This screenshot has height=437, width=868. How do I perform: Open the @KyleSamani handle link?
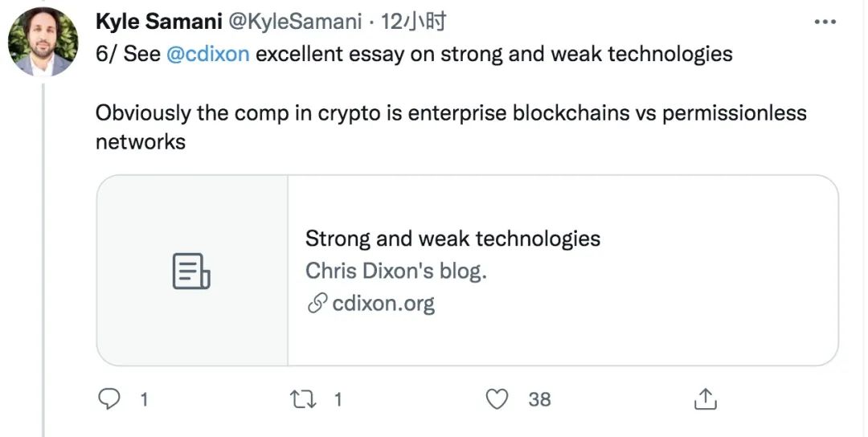pos(295,22)
